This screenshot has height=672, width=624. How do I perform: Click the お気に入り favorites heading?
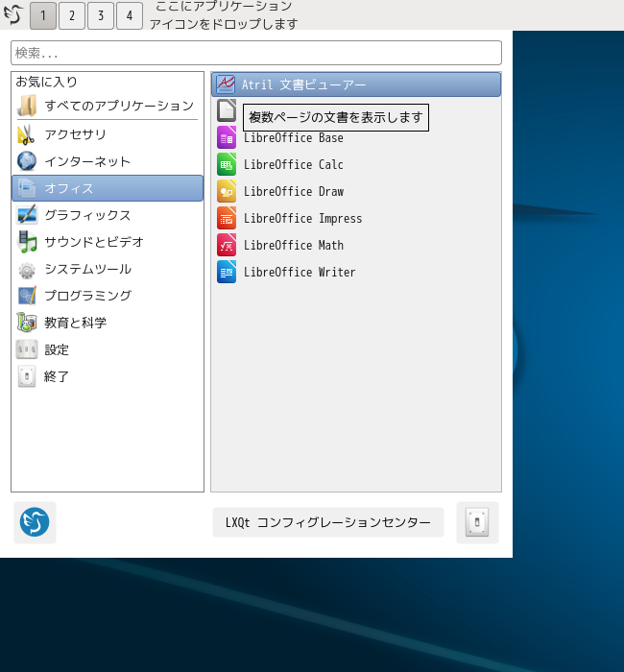(x=47, y=82)
